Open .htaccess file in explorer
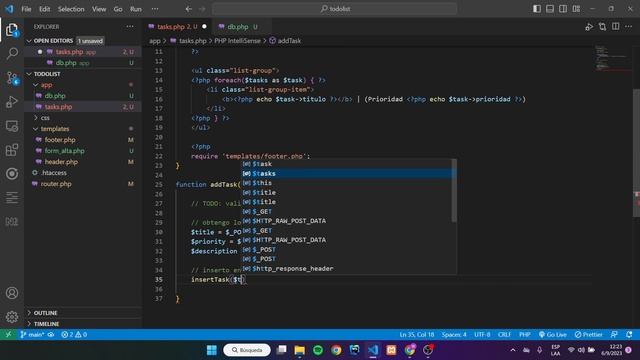The height and width of the screenshot is (360, 640). [x=83, y=173]
